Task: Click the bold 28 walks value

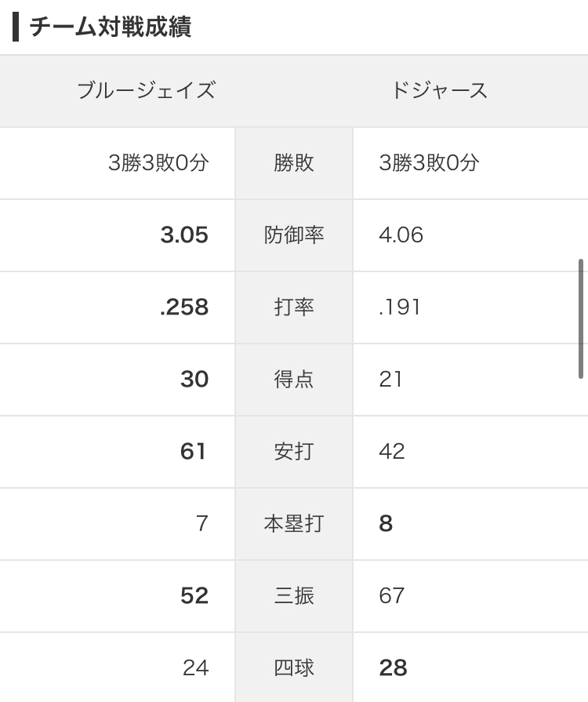Action: point(393,667)
